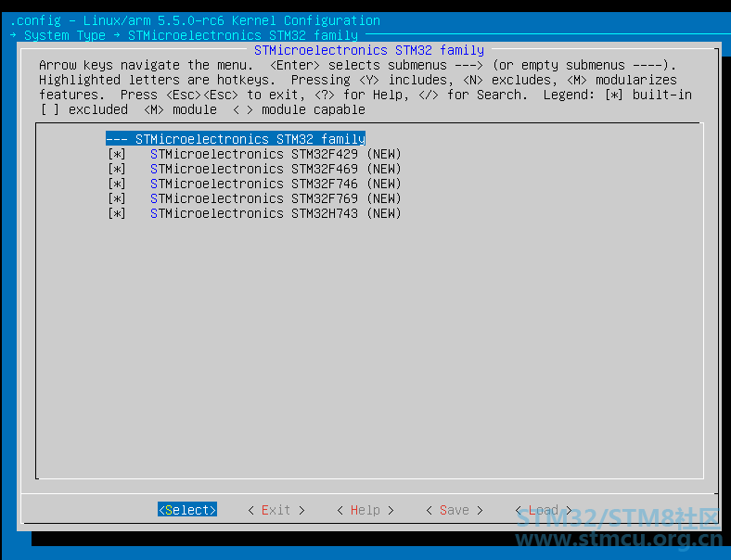Click the Legend text in the instructions

(570, 95)
